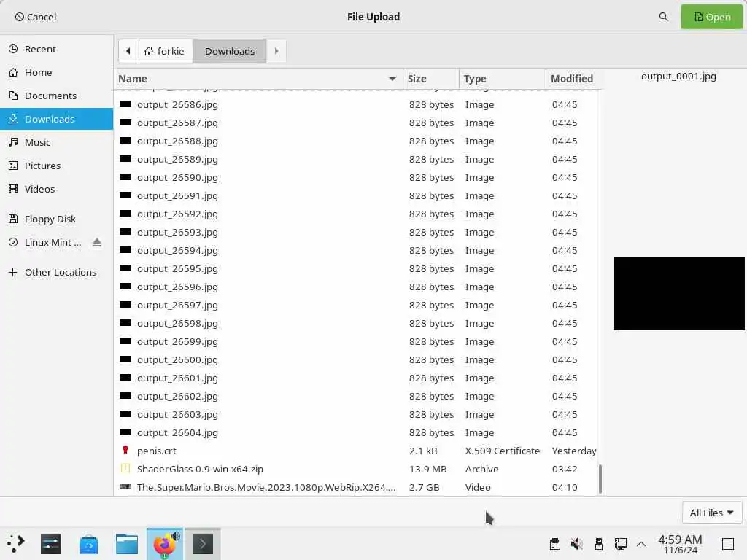This screenshot has width=747, height=560.
Task: Click the search magnifier icon
Action: pyautogui.click(x=663, y=17)
